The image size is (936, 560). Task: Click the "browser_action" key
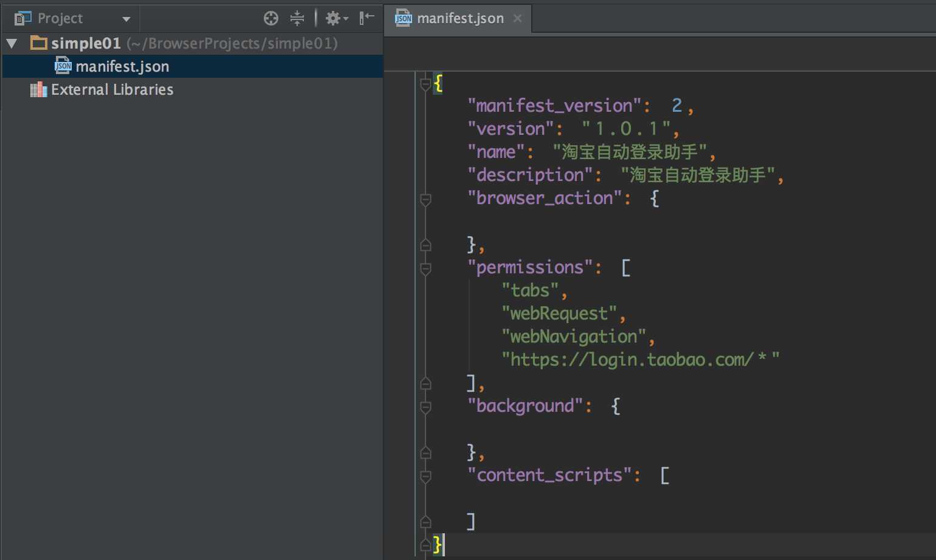[x=545, y=198]
